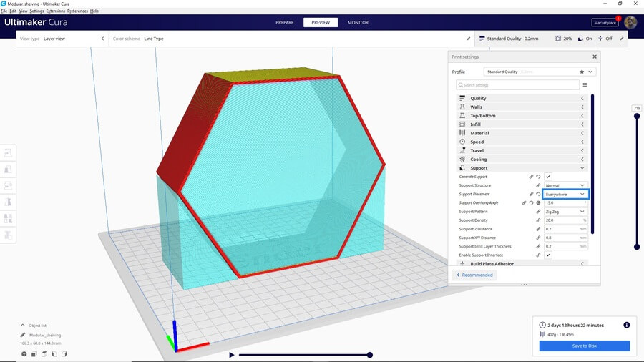Screen dimensions: 644x362
Task: Switch to right side view icon
Action: pos(64,354)
